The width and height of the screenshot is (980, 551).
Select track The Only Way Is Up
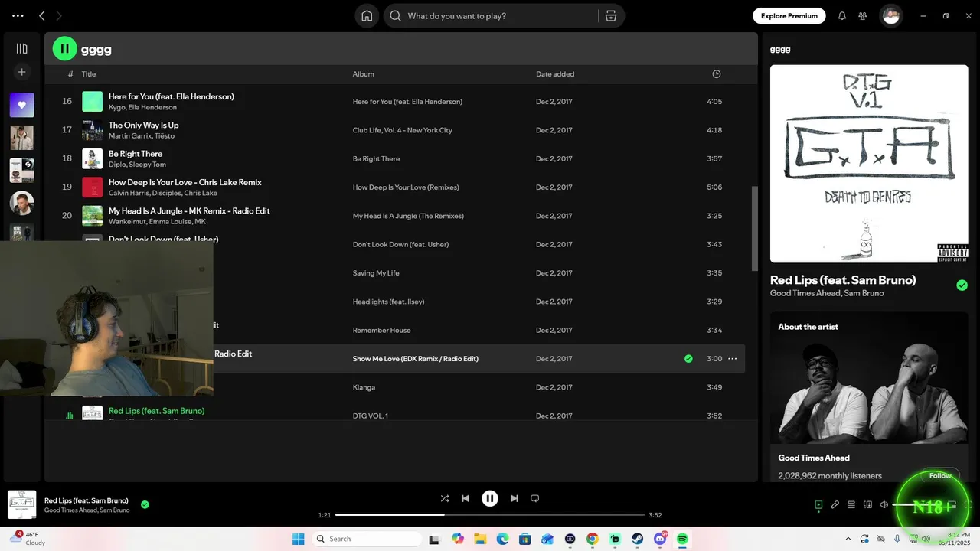click(x=143, y=126)
